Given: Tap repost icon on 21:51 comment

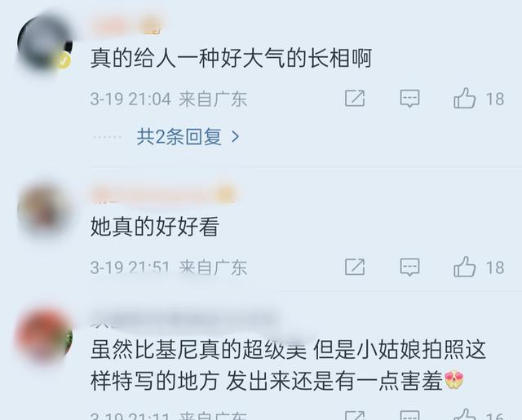Looking at the screenshot, I should coord(355,267).
